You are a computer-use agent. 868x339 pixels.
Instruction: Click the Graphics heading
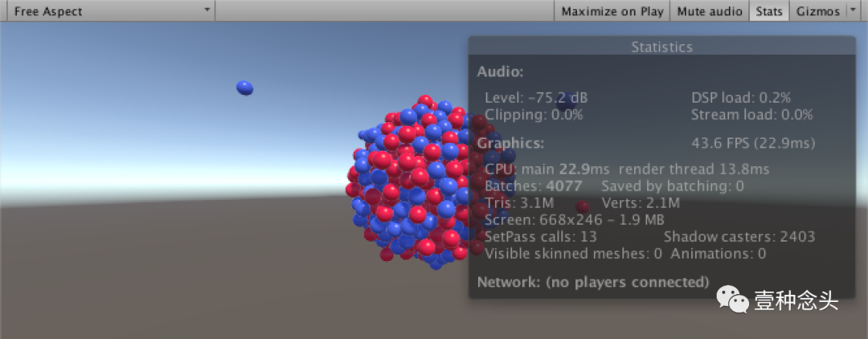point(510,144)
